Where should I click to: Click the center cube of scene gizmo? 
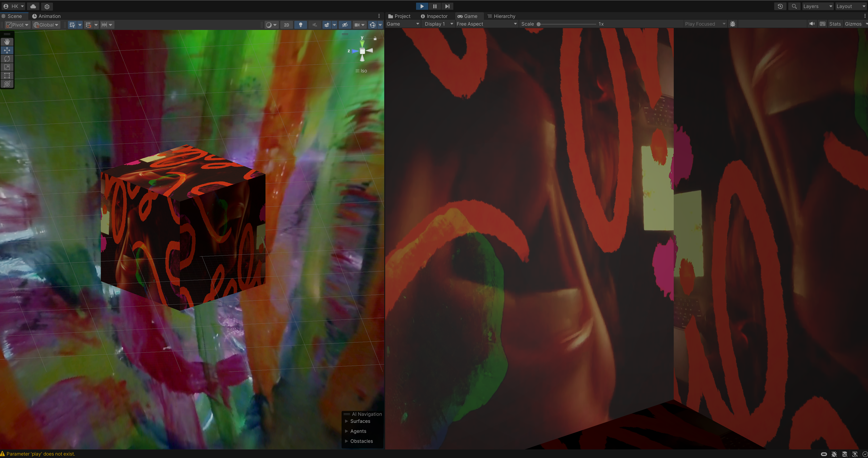[362, 51]
